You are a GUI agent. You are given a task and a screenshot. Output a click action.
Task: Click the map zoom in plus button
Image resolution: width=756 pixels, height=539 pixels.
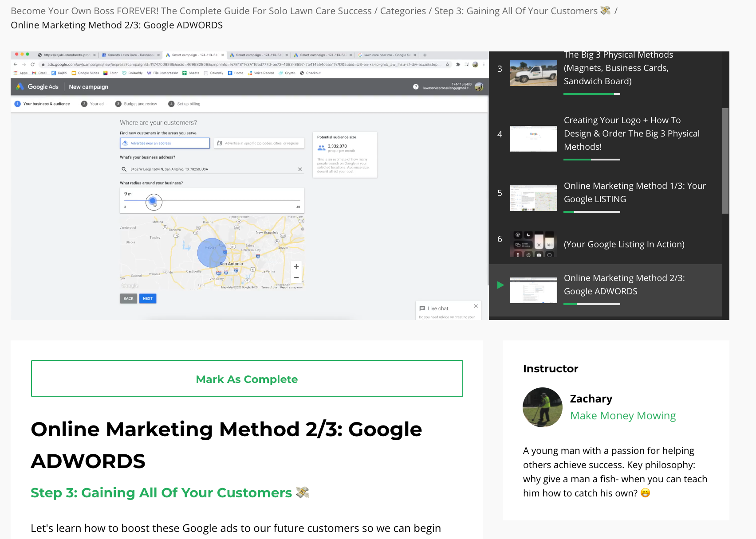[296, 266]
